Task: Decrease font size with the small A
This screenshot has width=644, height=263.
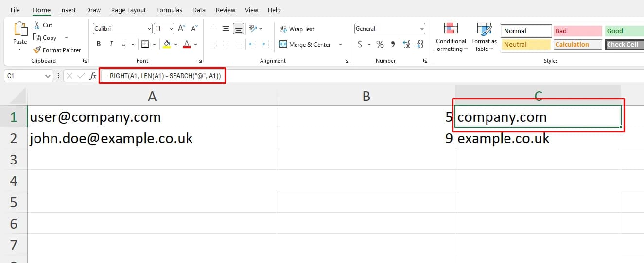Action: tap(193, 29)
